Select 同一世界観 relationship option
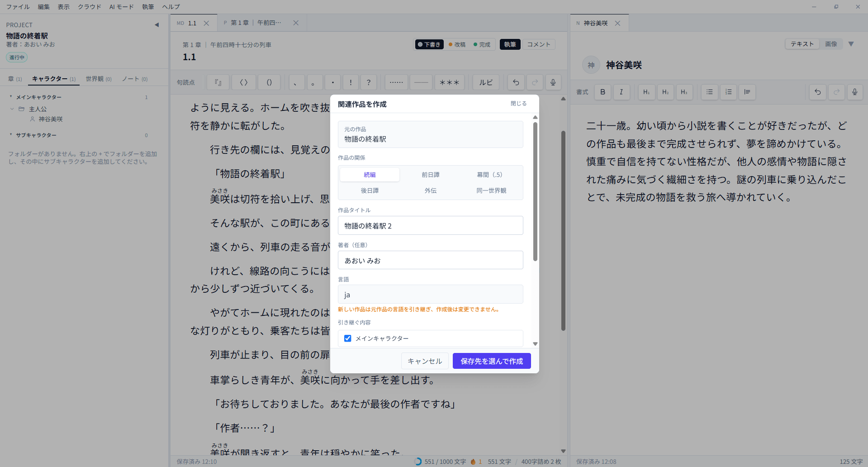This screenshot has height=467, width=868. coord(491,191)
